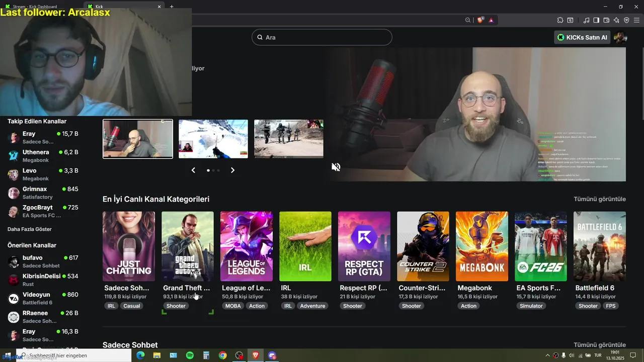The height and width of the screenshot is (362, 644).
Task: Open RRaenee recommended channel
Action: point(44,317)
